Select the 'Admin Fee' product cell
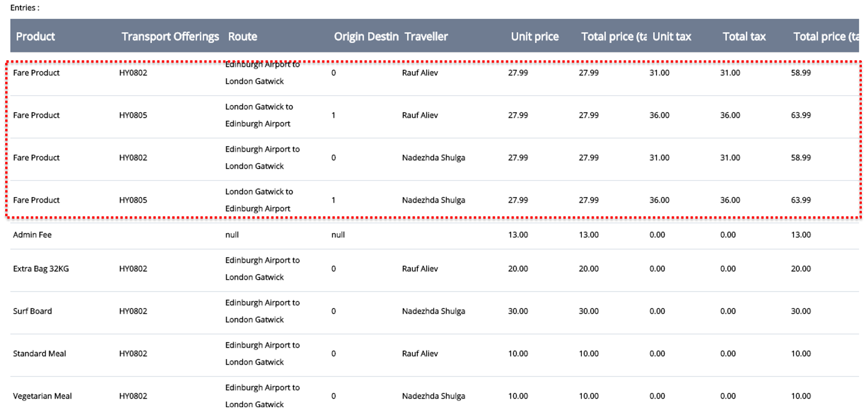Image resolution: width=868 pixels, height=419 pixels. (32, 235)
